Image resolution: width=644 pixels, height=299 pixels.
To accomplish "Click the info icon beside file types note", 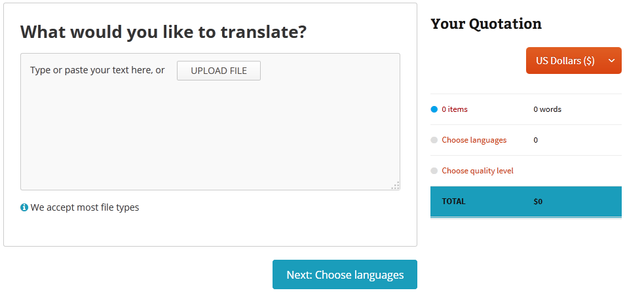I will point(24,207).
